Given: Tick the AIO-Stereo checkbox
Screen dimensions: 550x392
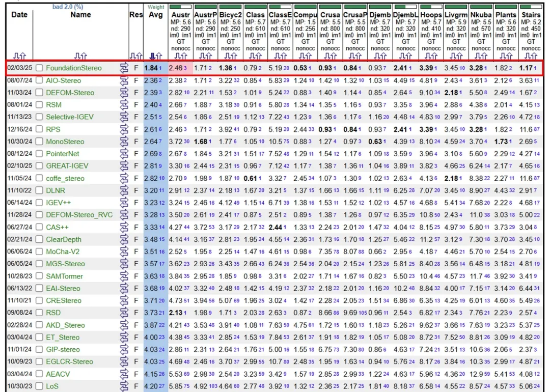Looking at the screenshot, I should [39, 80].
